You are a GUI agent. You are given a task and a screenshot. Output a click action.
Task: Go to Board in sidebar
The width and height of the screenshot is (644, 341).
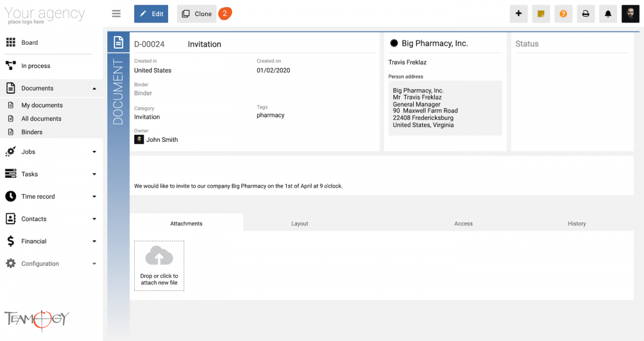click(29, 42)
